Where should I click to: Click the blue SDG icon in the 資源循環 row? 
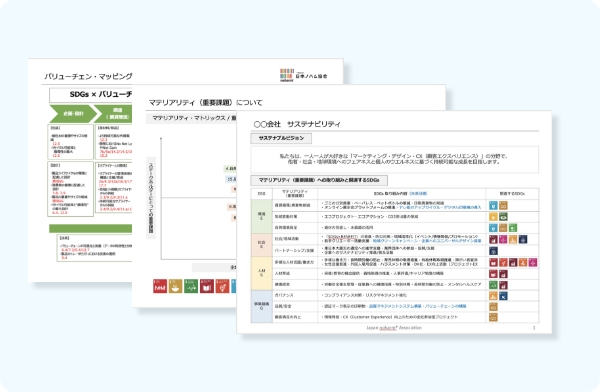click(x=493, y=206)
